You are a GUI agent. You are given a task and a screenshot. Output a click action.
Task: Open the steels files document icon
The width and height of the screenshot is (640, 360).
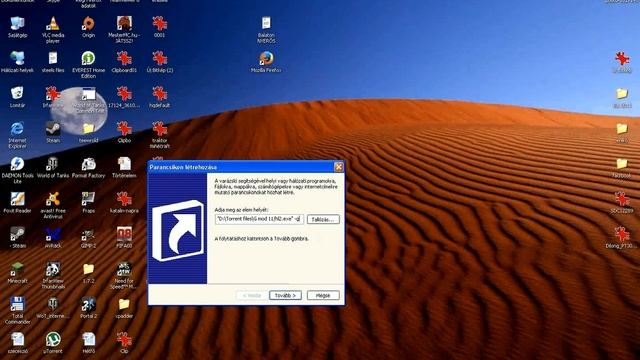pyautogui.click(x=53, y=59)
